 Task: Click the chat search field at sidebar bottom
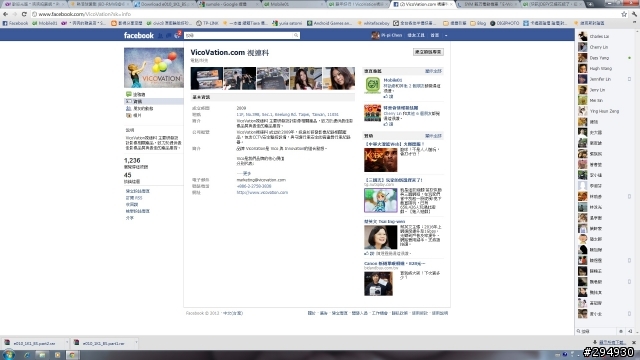pos(597,331)
